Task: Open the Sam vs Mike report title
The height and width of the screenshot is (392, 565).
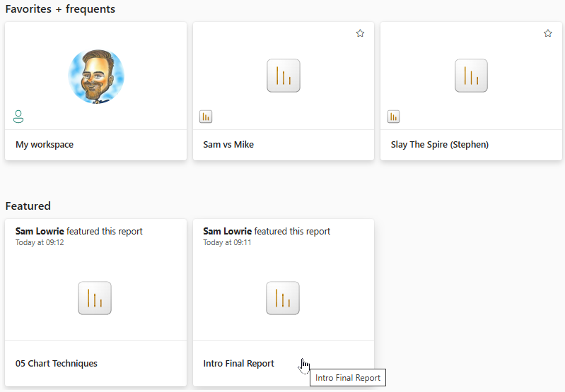Action: pyautogui.click(x=228, y=145)
